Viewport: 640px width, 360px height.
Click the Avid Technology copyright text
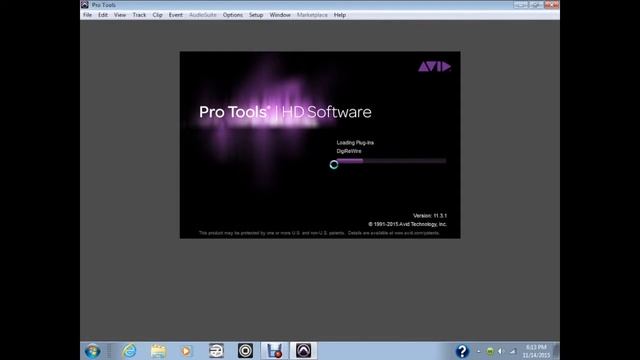coord(407,224)
